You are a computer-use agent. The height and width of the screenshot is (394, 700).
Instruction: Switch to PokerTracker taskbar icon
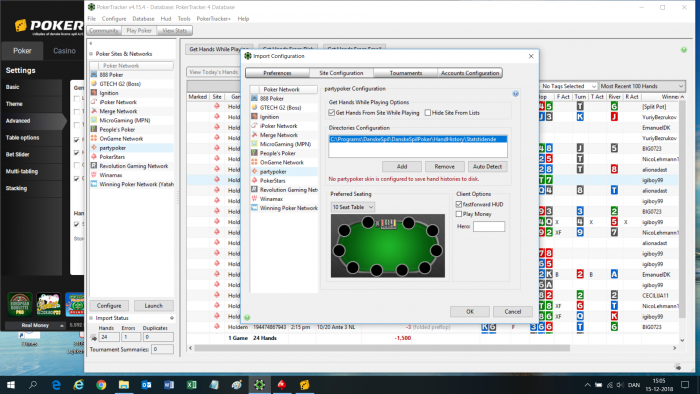pyautogui.click(x=259, y=385)
